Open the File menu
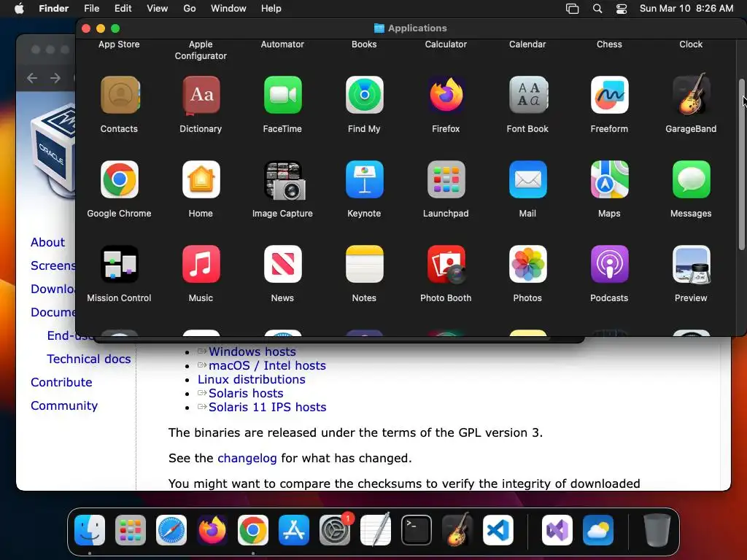The height and width of the screenshot is (560, 747). coord(91,9)
